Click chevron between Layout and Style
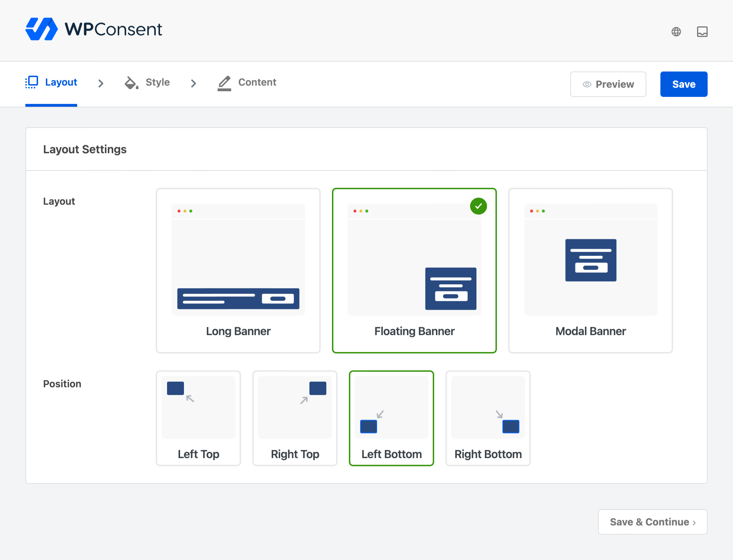Screen dimensions: 733x560 pyautogui.click(x=101, y=84)
